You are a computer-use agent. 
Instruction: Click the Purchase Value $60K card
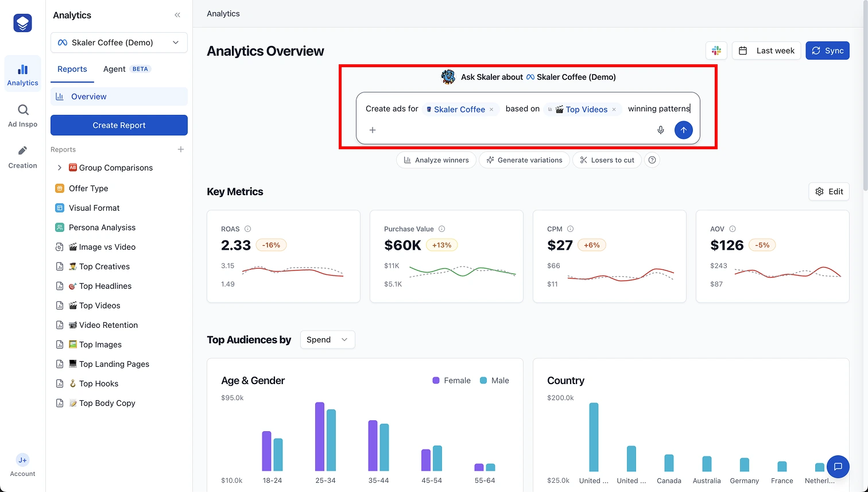click(447, 256)
